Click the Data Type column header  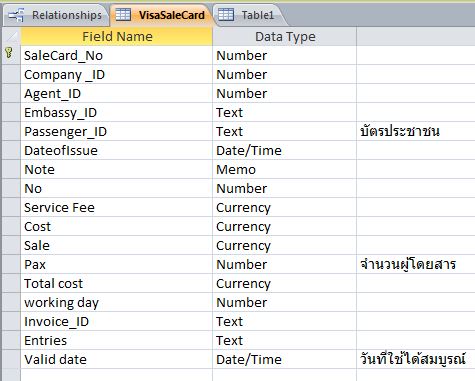(284, 36)
